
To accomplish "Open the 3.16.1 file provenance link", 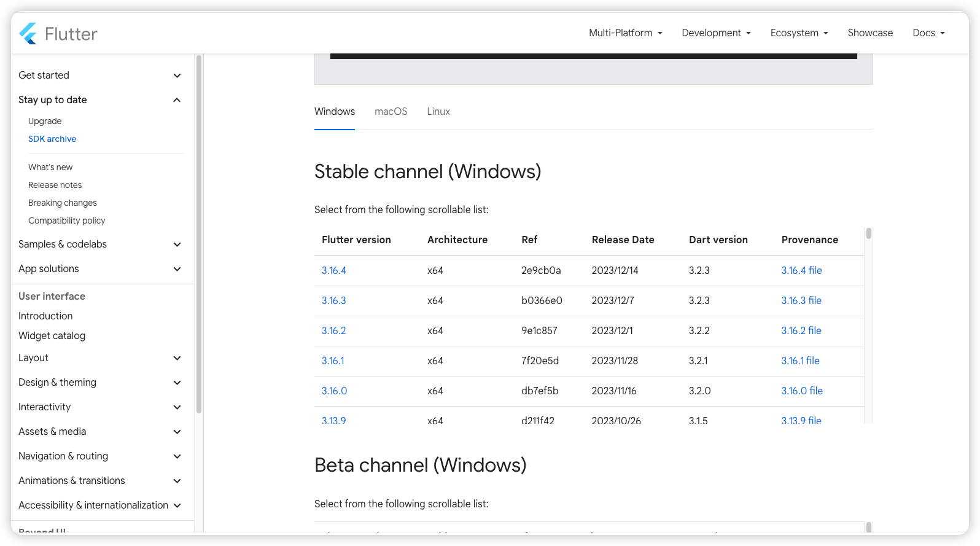I will (x=800, y=361).
